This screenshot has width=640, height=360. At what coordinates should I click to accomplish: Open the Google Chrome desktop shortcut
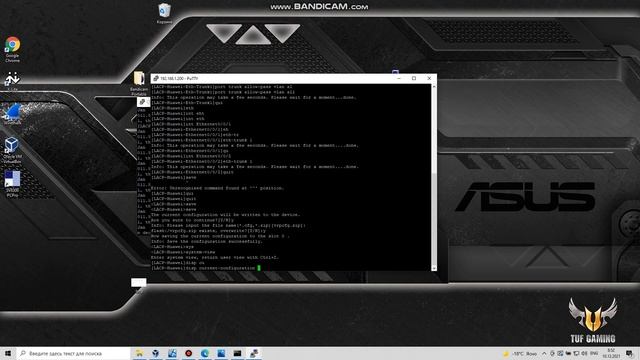click(13, 49)
